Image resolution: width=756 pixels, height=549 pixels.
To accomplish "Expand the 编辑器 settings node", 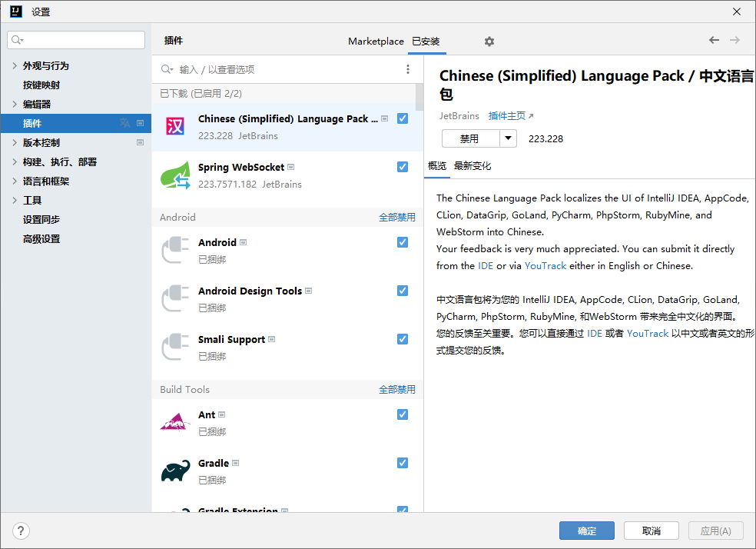I will click(x=15, y=104).
